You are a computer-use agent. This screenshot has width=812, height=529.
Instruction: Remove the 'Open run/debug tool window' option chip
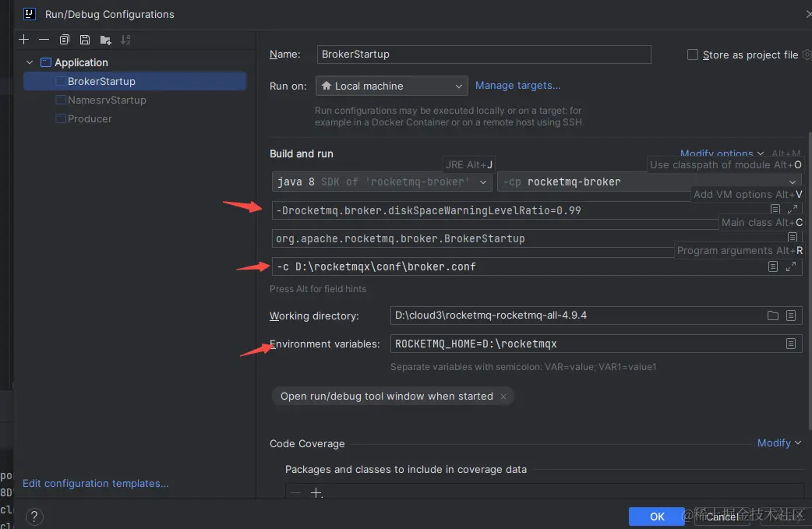[503, 397]
